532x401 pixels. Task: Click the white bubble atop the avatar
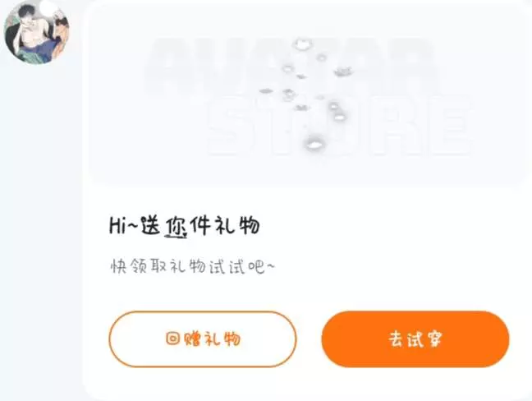point(47,6)
